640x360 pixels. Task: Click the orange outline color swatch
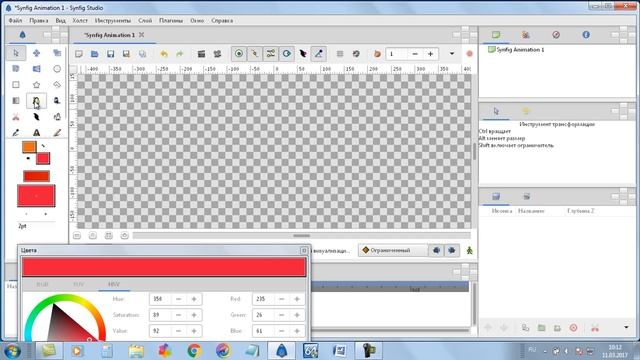[29, 147]
